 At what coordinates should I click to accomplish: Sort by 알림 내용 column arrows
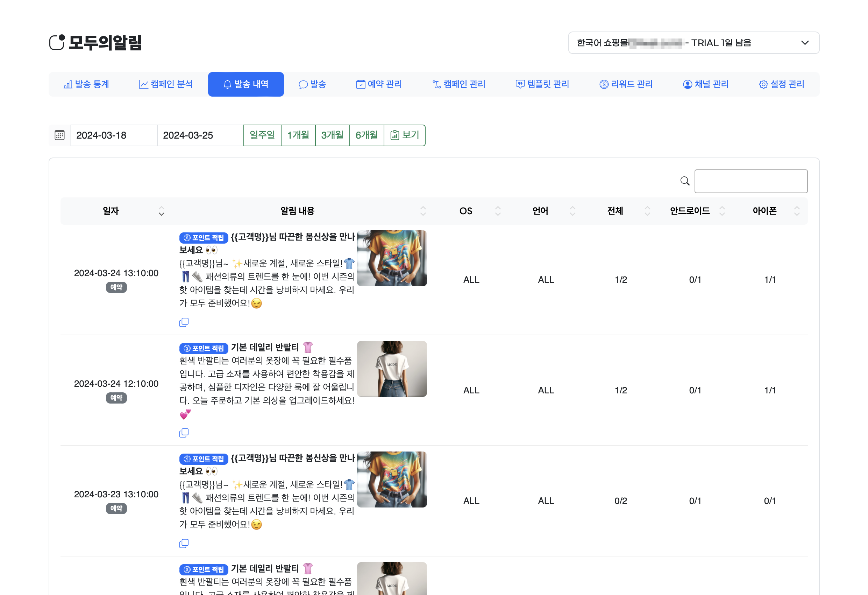(x=423, y=211)
